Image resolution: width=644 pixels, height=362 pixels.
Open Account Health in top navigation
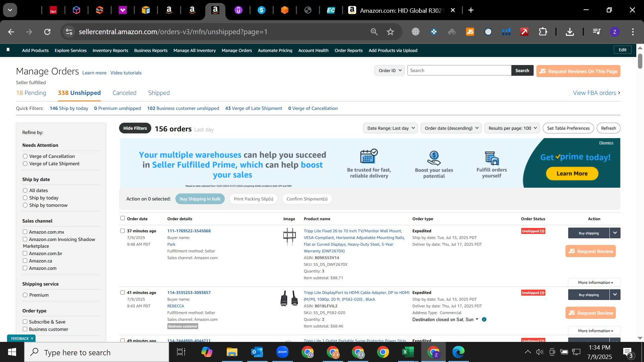(x=313, y=50)
